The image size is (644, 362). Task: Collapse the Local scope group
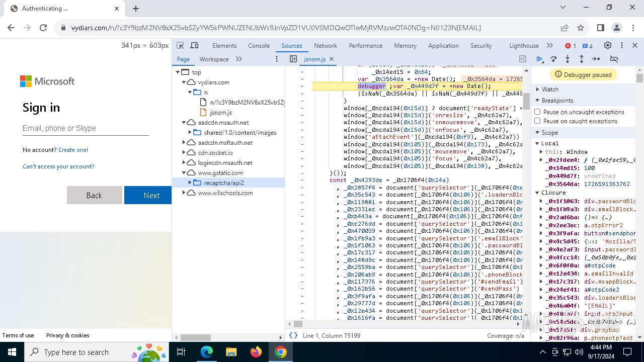click(x=537, y=143)
